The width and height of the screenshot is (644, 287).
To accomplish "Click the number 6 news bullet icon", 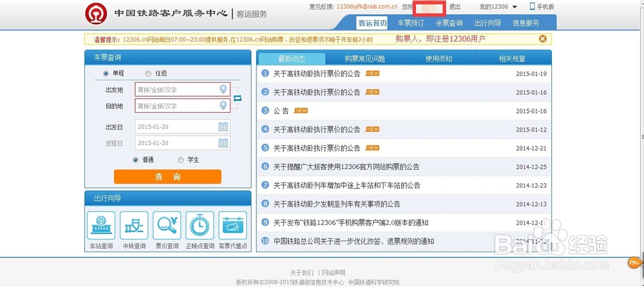I will [265, 166].
